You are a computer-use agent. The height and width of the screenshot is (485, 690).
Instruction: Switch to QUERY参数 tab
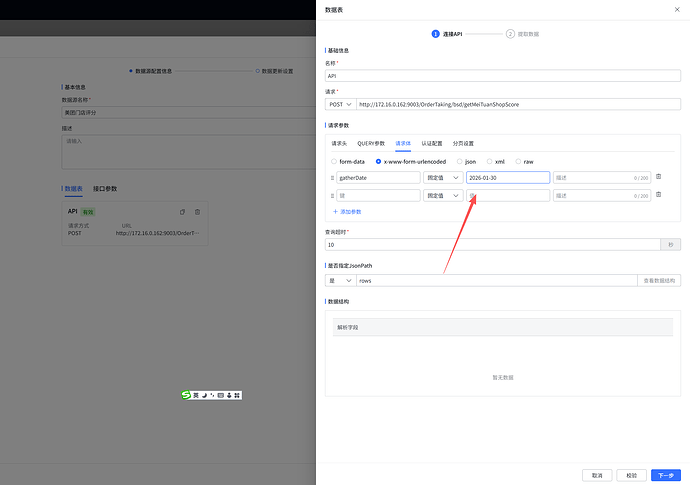tap(371, 143)
